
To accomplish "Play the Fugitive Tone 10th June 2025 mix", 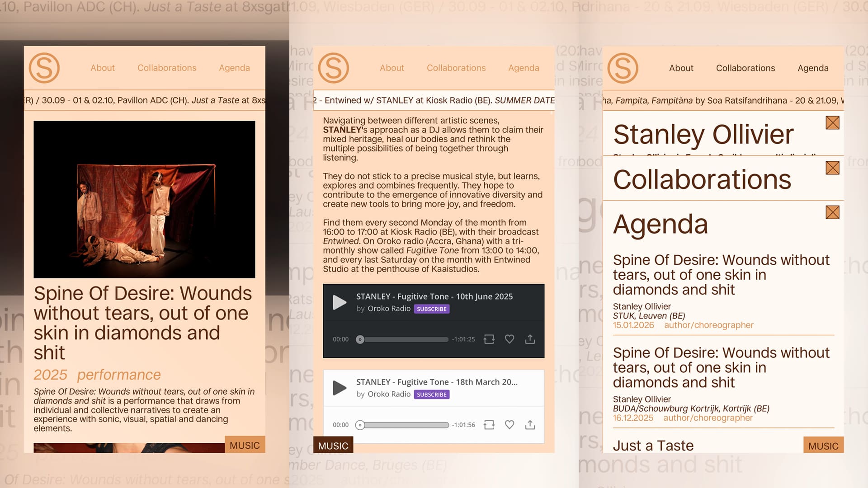I will click(x=339, y=302).
